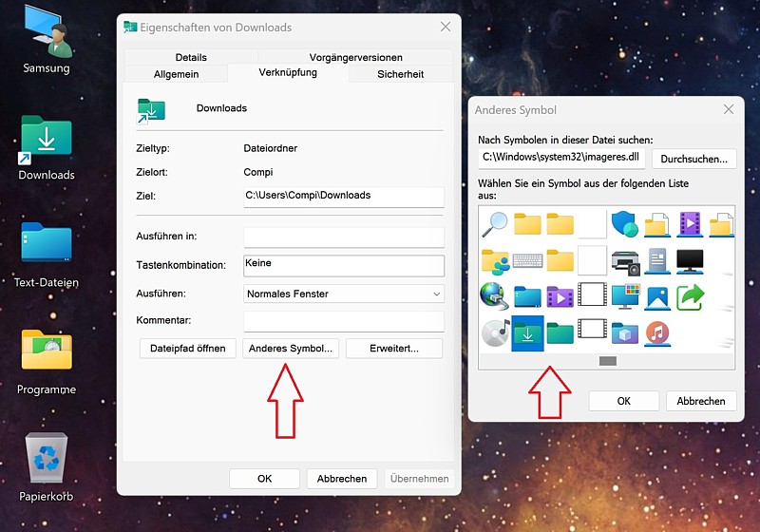Confirm with OK in the Eigenschaften dialog
This screenshot has height=532, width=760.
pyautogui.click(x=265, y=479)
